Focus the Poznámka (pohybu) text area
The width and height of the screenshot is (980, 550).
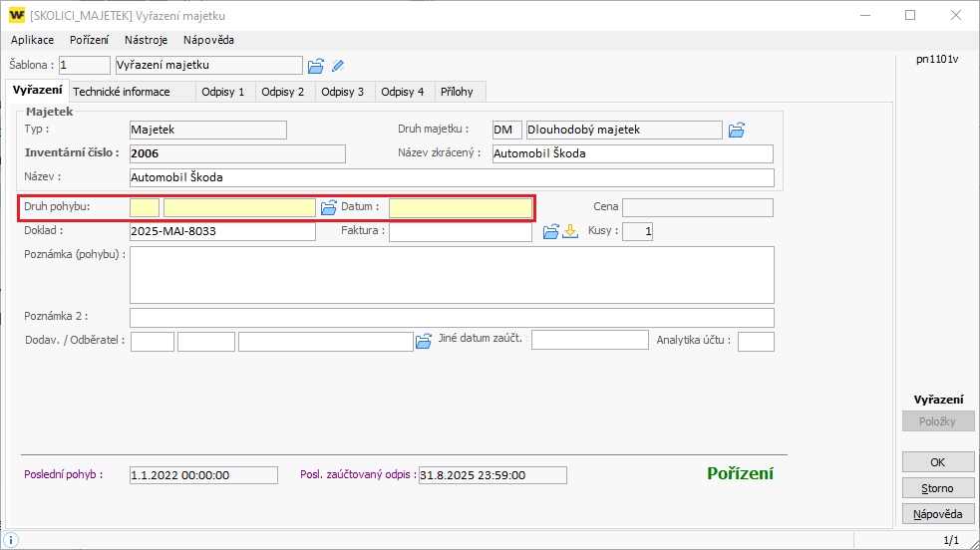[x=452, y=274]
